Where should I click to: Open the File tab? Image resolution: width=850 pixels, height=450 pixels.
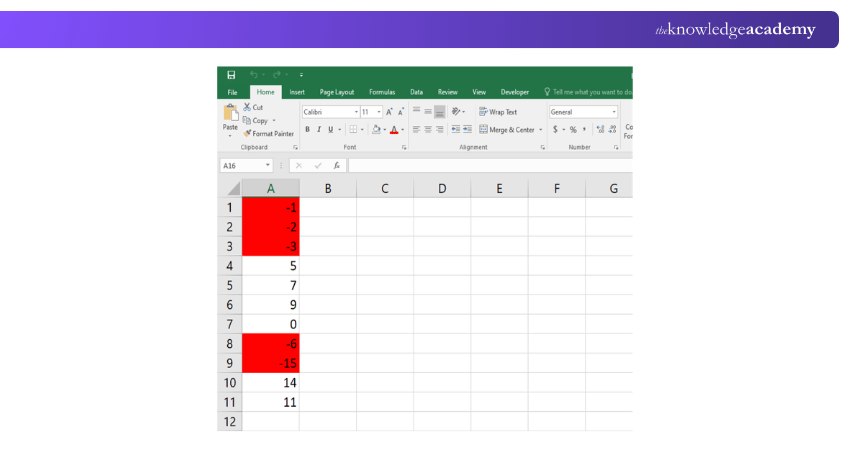pos(233,92)
